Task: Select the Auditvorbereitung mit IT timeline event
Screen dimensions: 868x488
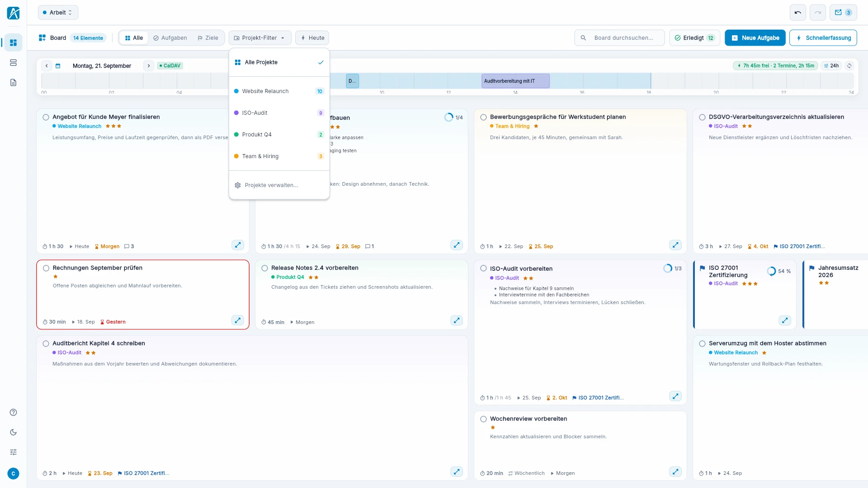Action: 515,81
